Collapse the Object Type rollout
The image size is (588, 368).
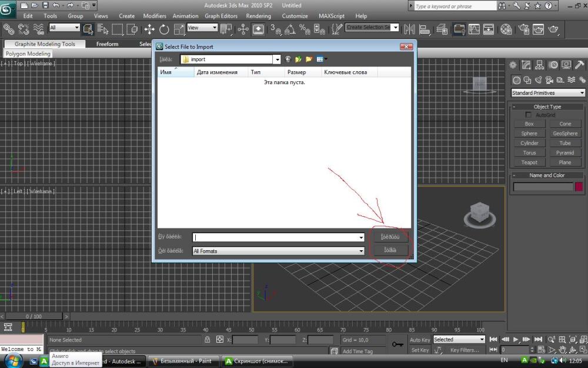click(x=514, y=107)
